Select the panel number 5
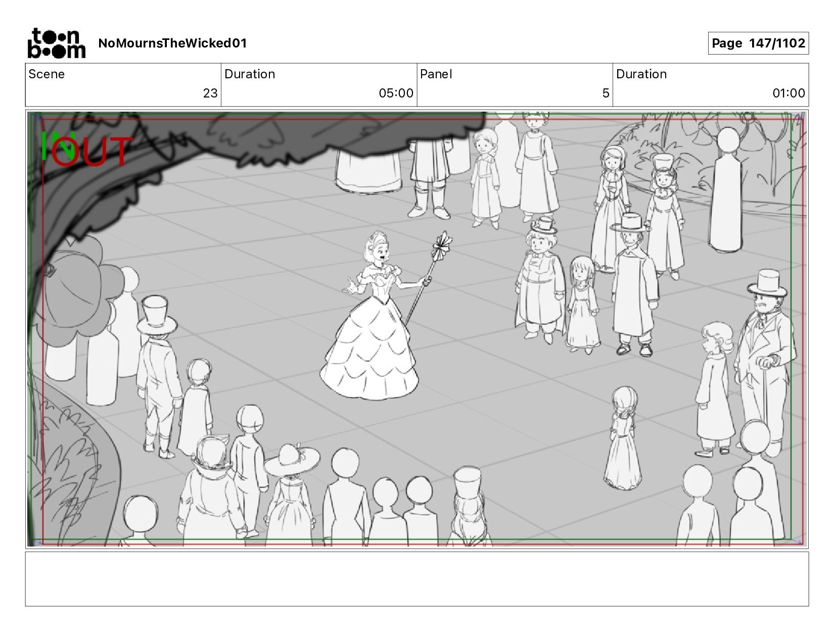Image resolution: width=834 pixels, height=644 pixels. [606, 93]
